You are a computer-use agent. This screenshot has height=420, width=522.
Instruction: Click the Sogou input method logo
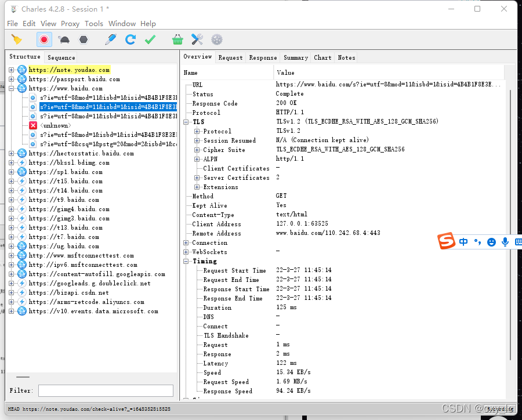point(447,241)
